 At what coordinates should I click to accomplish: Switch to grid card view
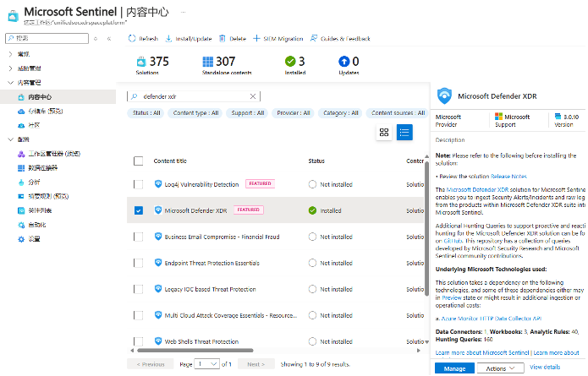pyautogui.click(x=384, y=132)
